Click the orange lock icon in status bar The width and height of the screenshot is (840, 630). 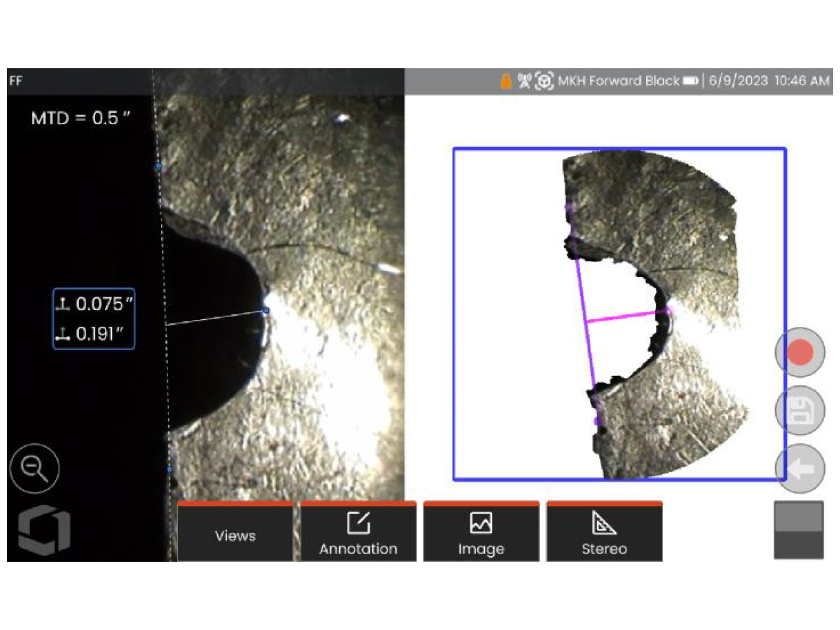(506, 81)
